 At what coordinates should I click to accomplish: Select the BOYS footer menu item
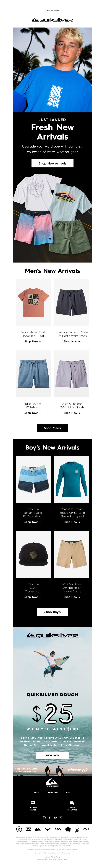point(68,792)
